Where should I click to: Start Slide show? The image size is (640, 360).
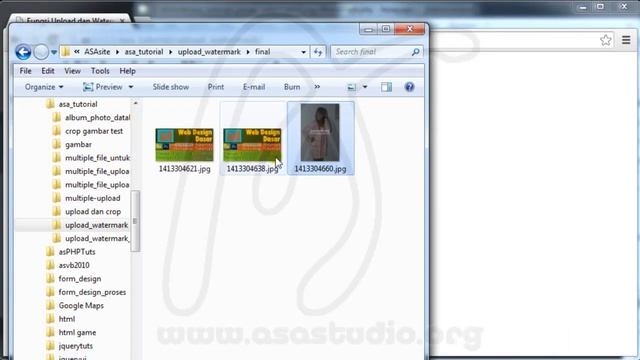click(x=171, y=87)
